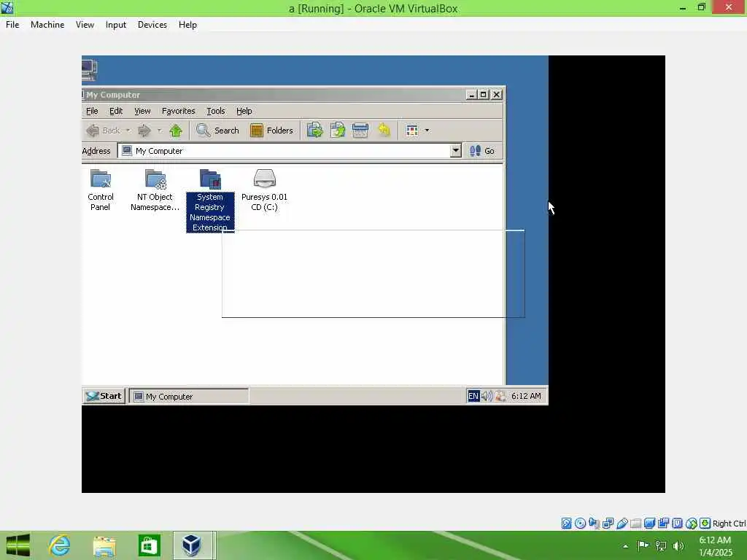Click the guest Start button

[x=104, y=396]
